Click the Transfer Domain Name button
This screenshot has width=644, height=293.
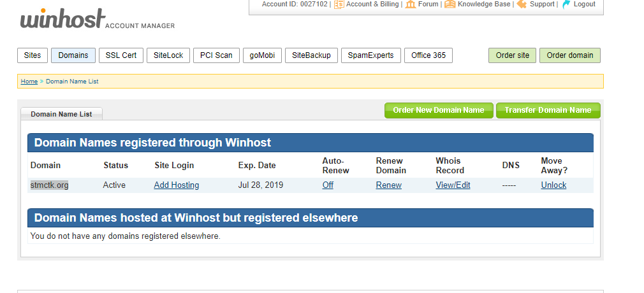(x=548, y=110)
